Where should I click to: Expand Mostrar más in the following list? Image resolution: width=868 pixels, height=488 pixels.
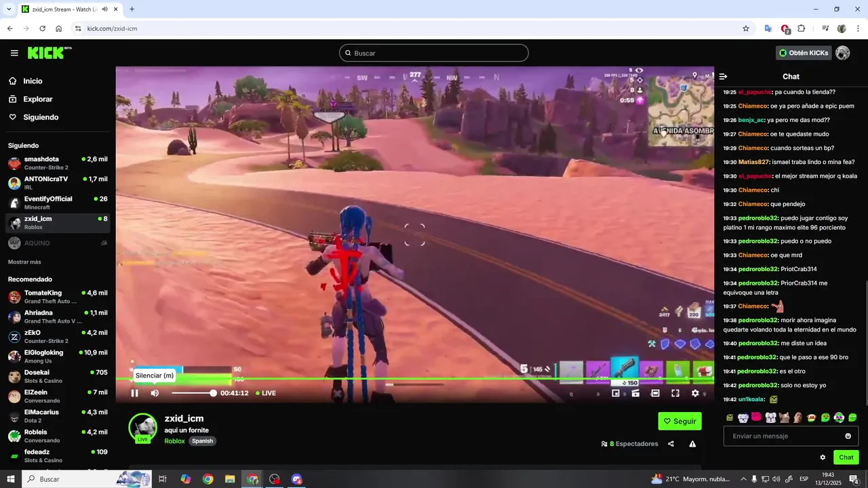tap(24, 262)
